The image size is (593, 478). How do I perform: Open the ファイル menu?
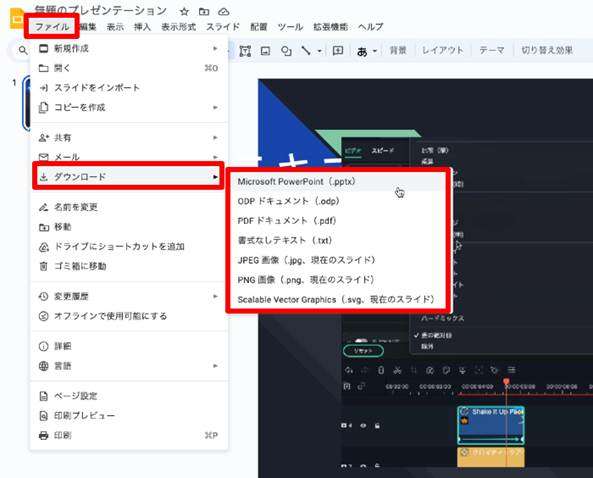point(52,27)
